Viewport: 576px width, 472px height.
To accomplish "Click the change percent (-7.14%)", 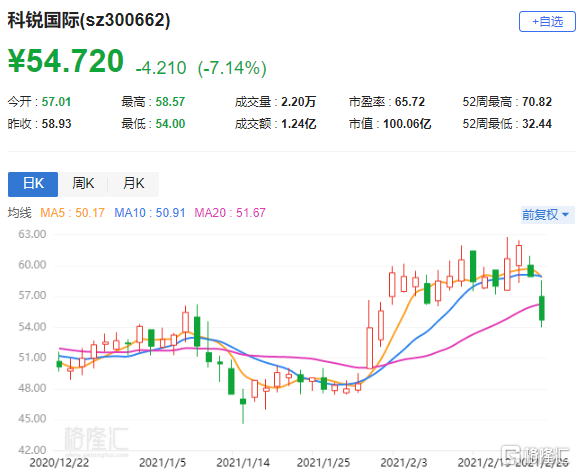I will pyautogui.click(x=232, y=68).
